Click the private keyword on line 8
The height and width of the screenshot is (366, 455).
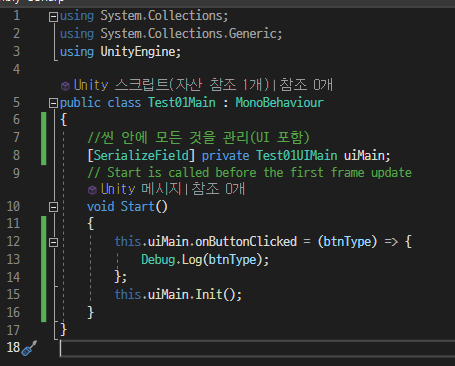(225, 156)
